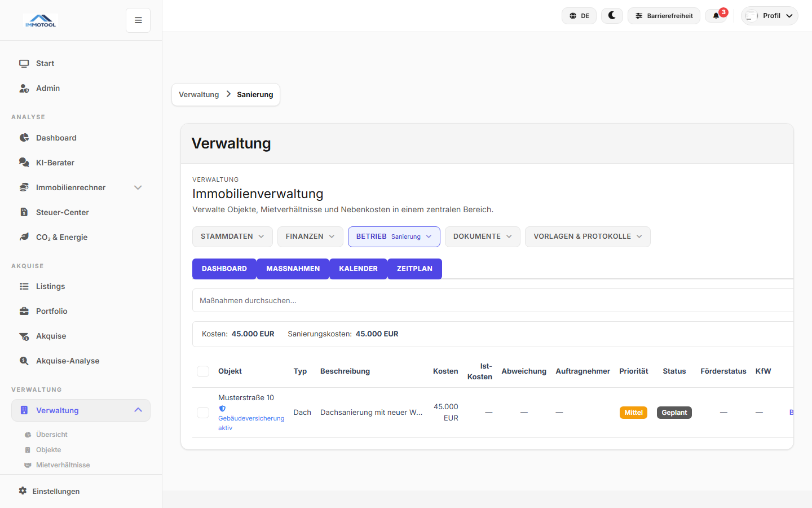
Task: Click Sanierung in the breadcrumb
Action: pyautogui.click(x=254, y=94)
